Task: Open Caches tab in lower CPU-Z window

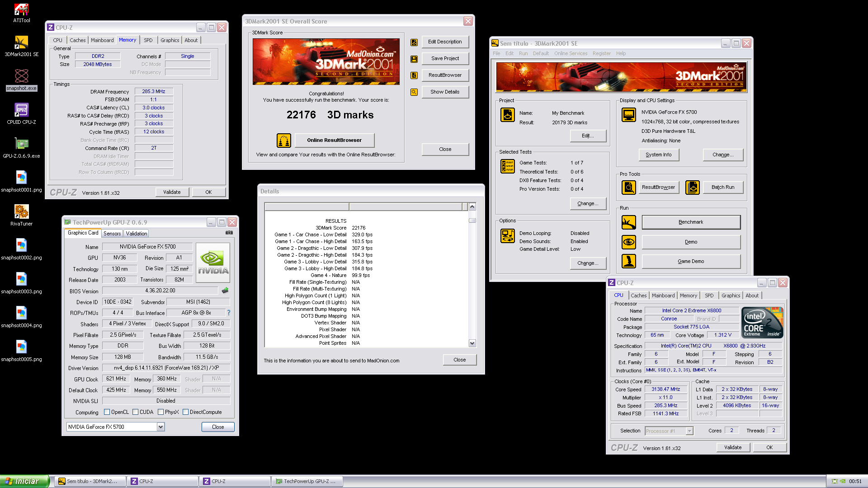Action: 638,296
